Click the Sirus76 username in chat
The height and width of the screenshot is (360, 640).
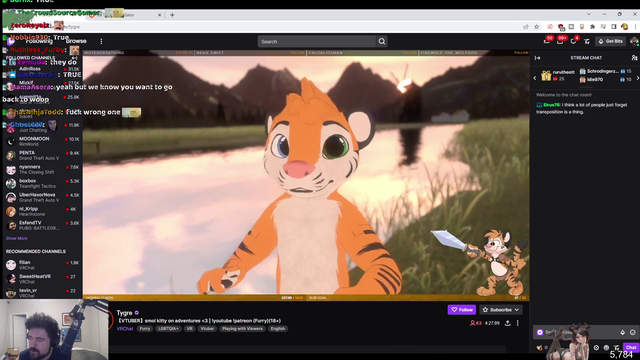[551, 105]
